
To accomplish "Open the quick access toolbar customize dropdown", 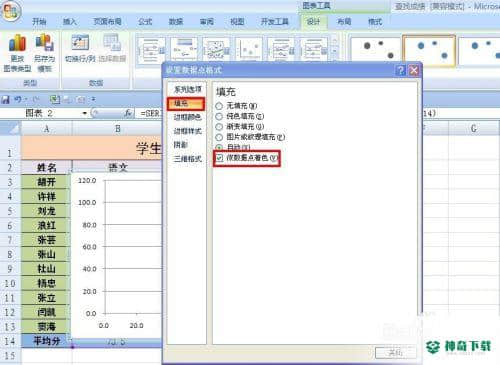I will [94, 99].
